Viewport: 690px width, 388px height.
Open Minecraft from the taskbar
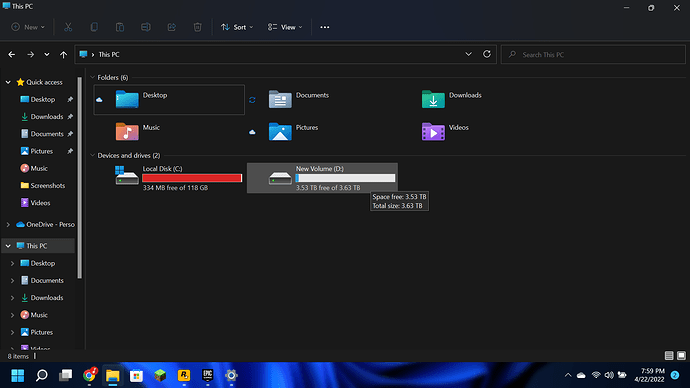pyautogui.click(x=160, y=375)
